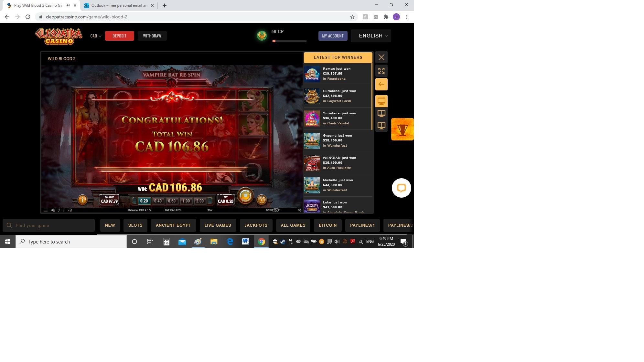Click the WITHDRAW button

pos(152,36)
